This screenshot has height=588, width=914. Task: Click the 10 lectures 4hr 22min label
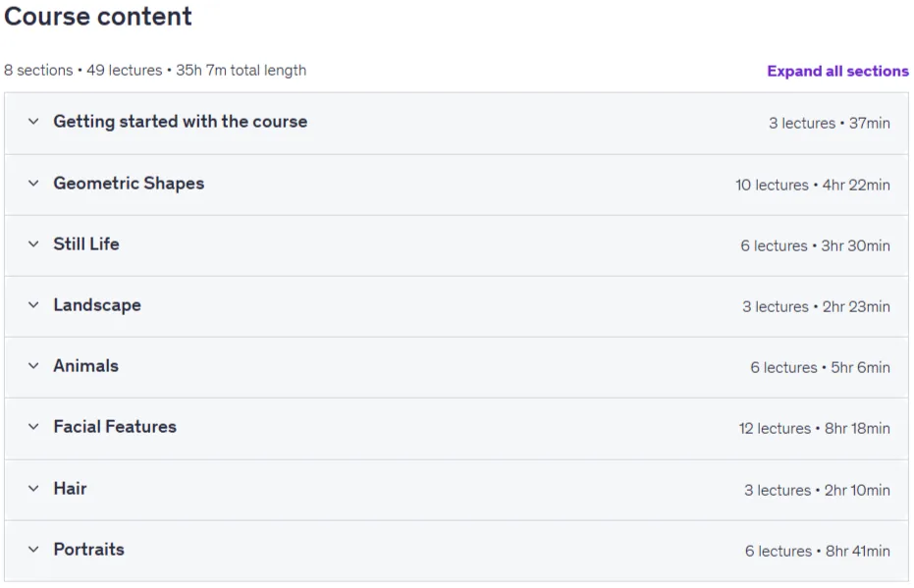tap(813, 186)
